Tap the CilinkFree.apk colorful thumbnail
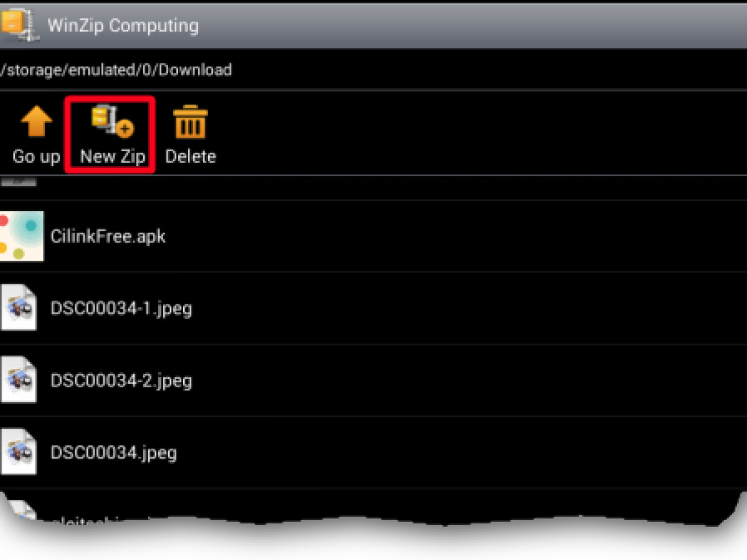This screenshot has height=560, width=747. point(21,236)
